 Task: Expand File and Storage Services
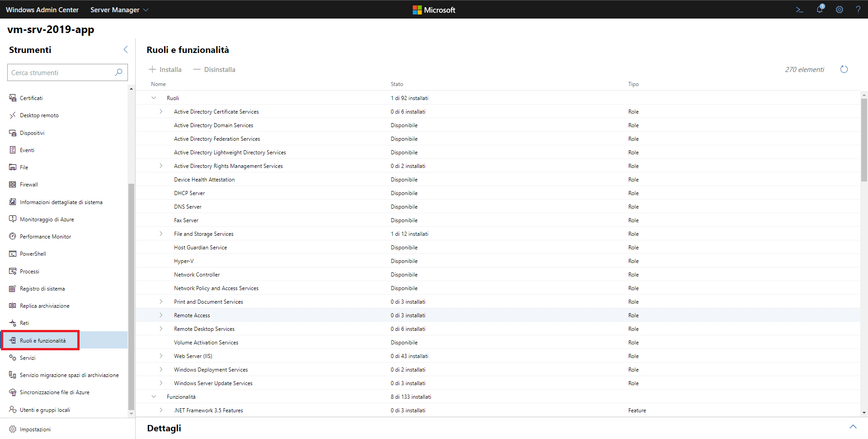(x=161, y=234)
